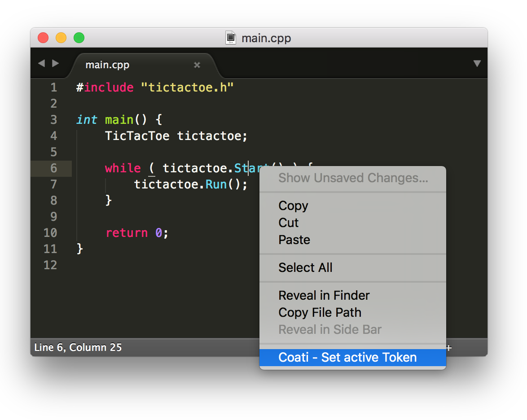
Task: Click the int keyword on line 3
Action: pyautogui.click(x=87, y=120)
